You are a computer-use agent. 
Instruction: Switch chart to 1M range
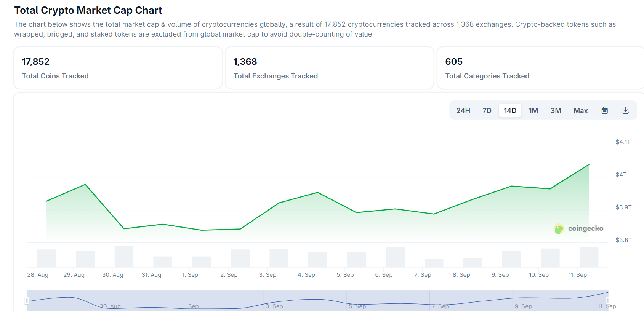coord(533,111)
